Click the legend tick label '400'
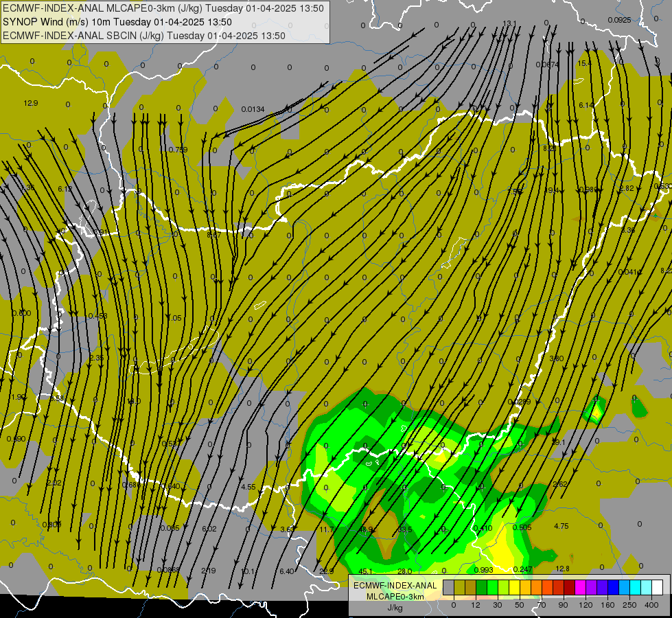 (651, 605)
